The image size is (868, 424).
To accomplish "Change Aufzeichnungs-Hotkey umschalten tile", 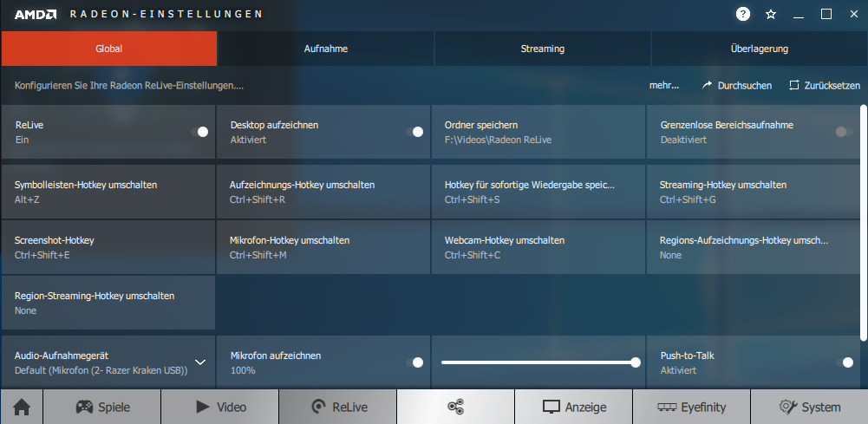I will tap(323, 192).
